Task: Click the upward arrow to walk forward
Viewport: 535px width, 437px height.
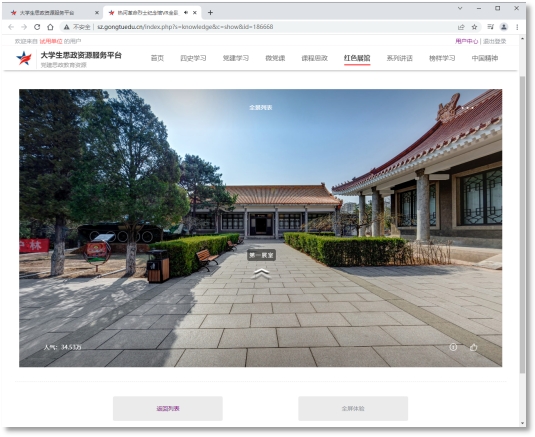Action: (261, 274)
